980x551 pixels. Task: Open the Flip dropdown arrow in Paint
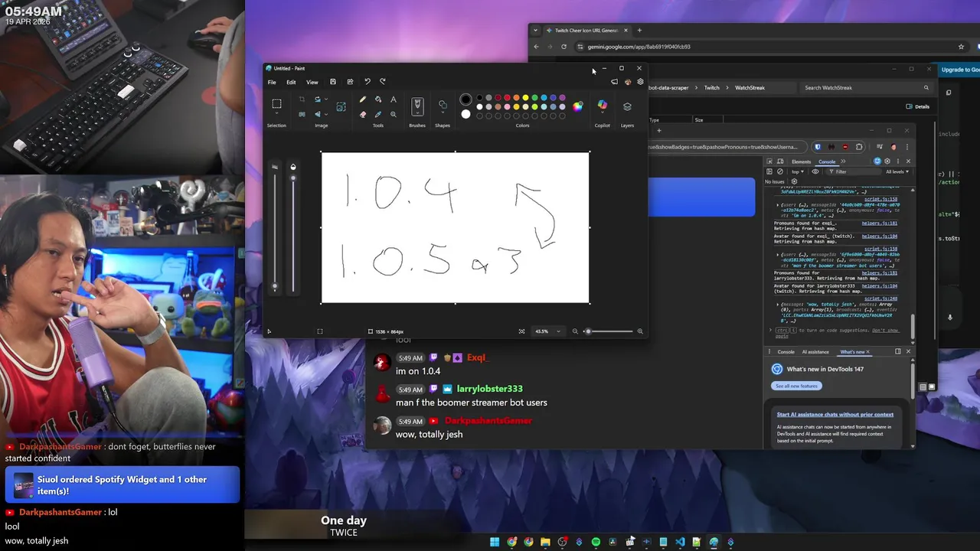pyautogui.click(x=326, y=114)
